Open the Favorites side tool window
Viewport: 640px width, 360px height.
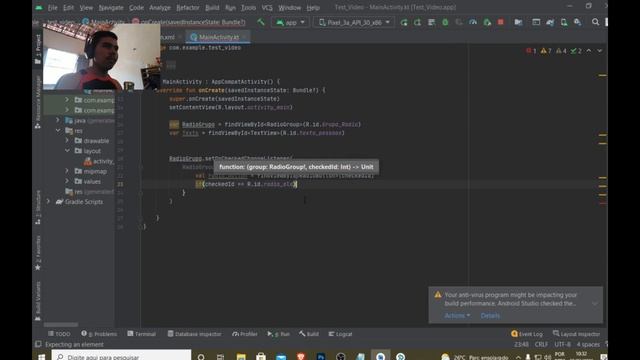[x=38, y=253]
